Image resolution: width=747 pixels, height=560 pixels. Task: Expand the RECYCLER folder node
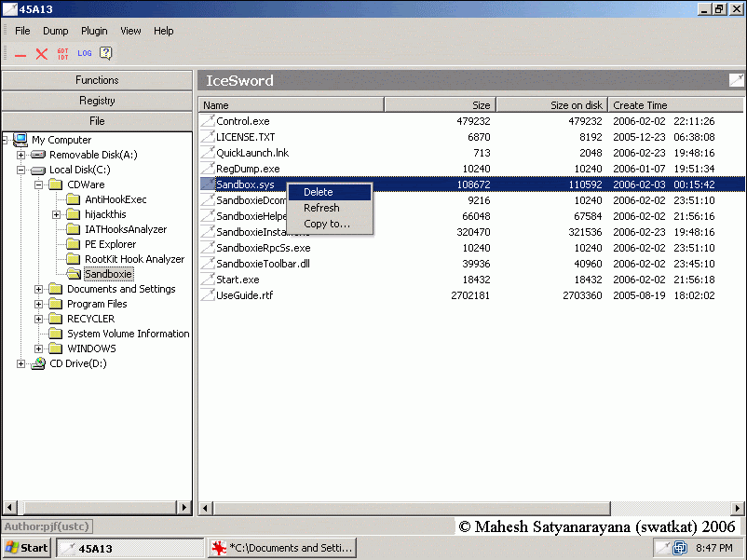[x=38, y=319]
